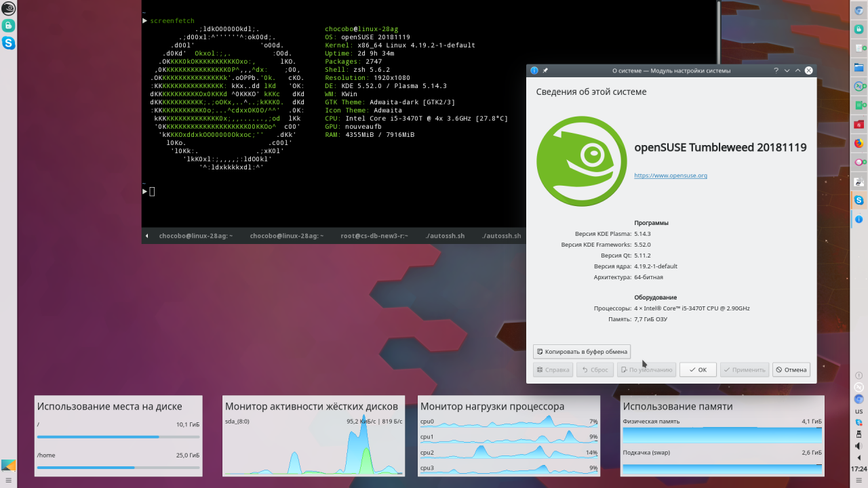Open the openSUSE application launcher
Screen dimensions: 868x488
coord(9,8)
